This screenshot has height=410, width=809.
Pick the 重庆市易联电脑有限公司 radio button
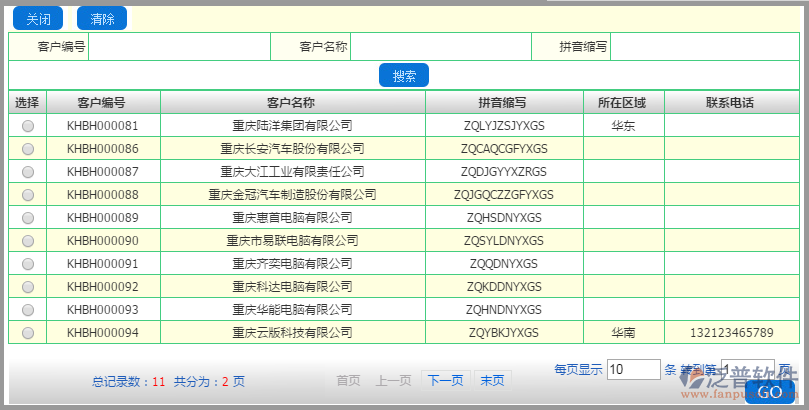[28, 241]
